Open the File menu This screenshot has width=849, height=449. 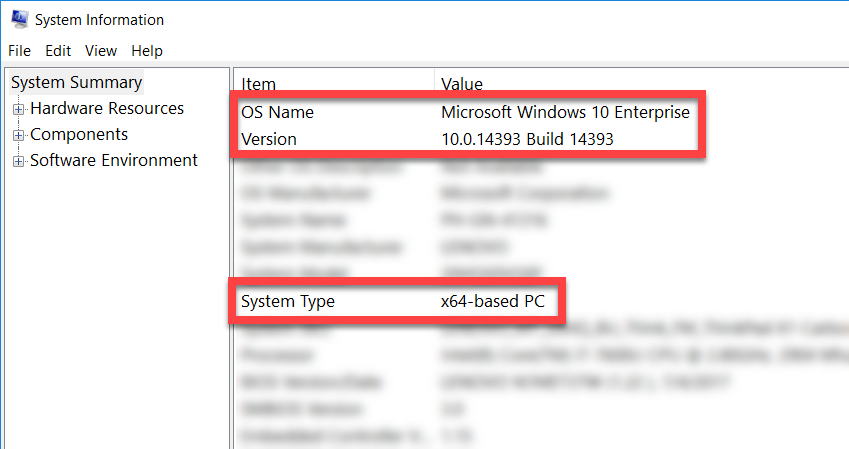coord(19,51)
